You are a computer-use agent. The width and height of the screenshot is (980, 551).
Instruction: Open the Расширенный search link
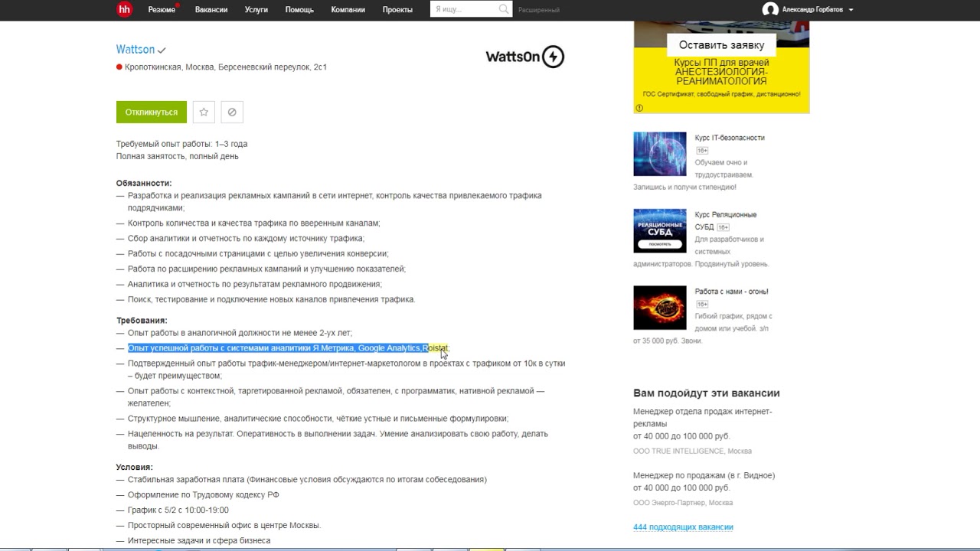(539, 10)
